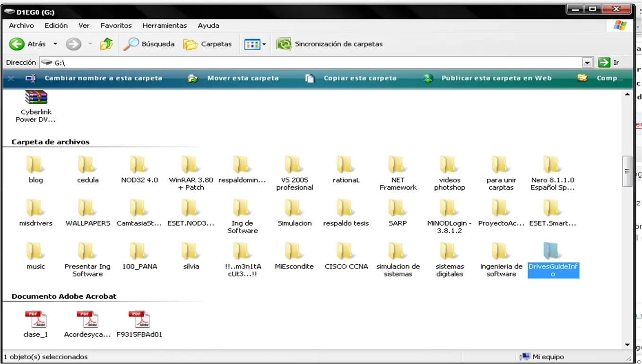Click Mi equipo in the status bar
Screen dimensions: 642x364
(542, 357)
